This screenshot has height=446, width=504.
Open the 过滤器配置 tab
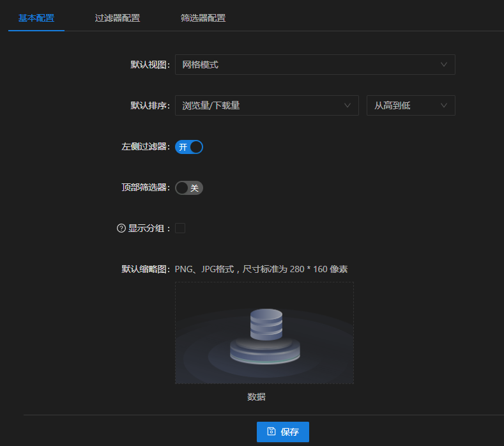pos(118,18)
